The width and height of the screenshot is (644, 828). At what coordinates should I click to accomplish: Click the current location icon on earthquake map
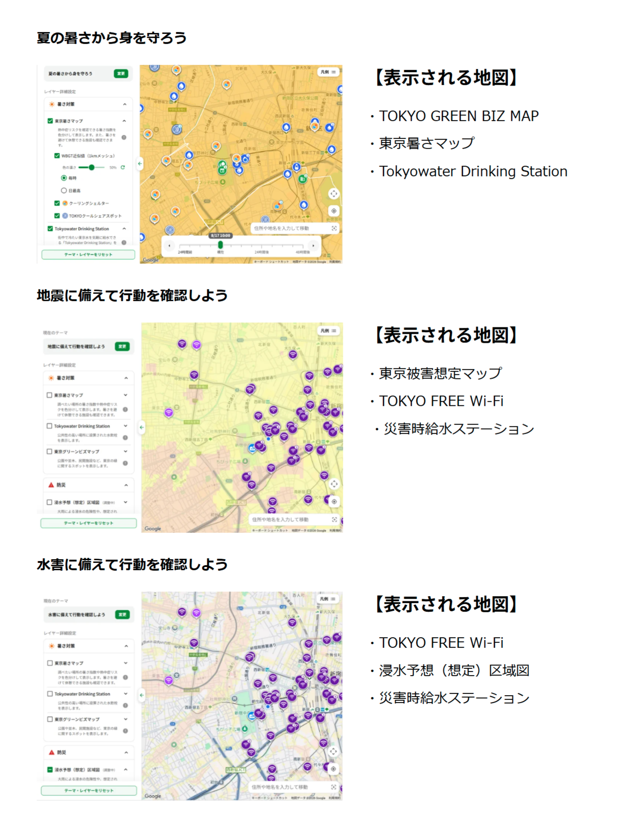334,501
